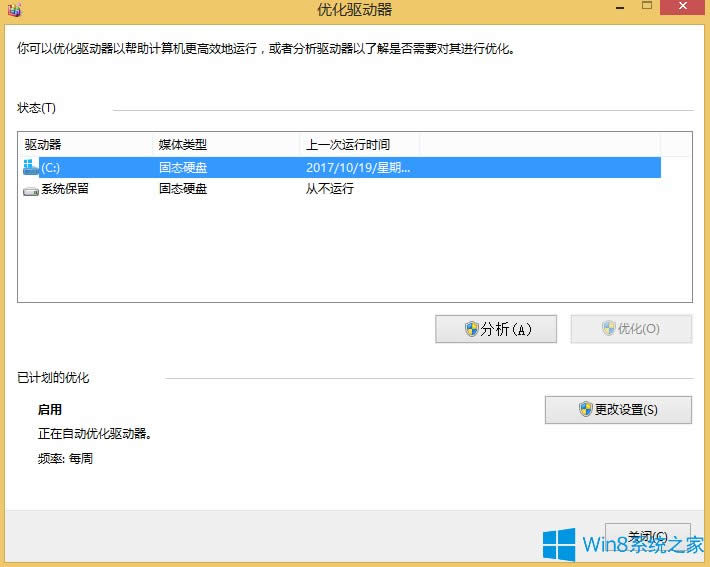Click the 启用 enabled status text
The height and width of the screenshot is (567, 710).
[50, 409]
